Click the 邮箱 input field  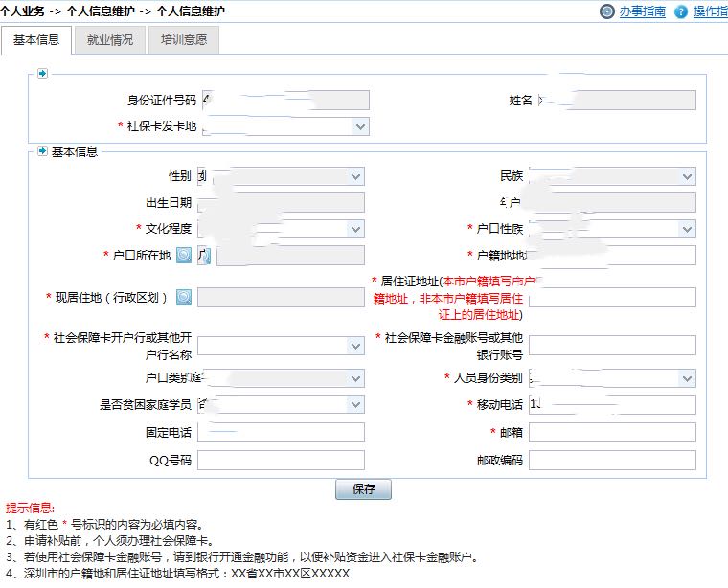(x=612, y=433)
